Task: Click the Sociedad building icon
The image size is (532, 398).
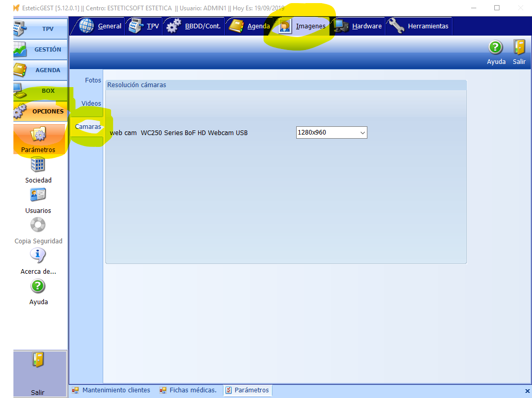Action: [x=38, y=164]
